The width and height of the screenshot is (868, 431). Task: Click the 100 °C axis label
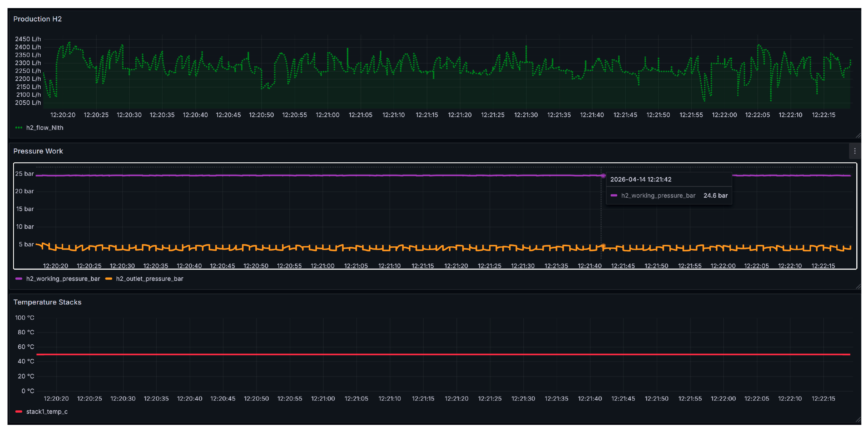(24, 318)
